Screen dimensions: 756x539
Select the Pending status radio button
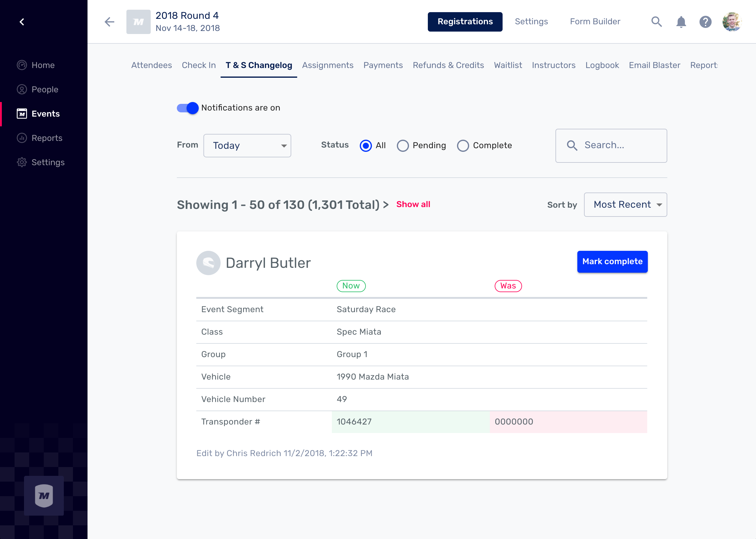tap(403, 146)
